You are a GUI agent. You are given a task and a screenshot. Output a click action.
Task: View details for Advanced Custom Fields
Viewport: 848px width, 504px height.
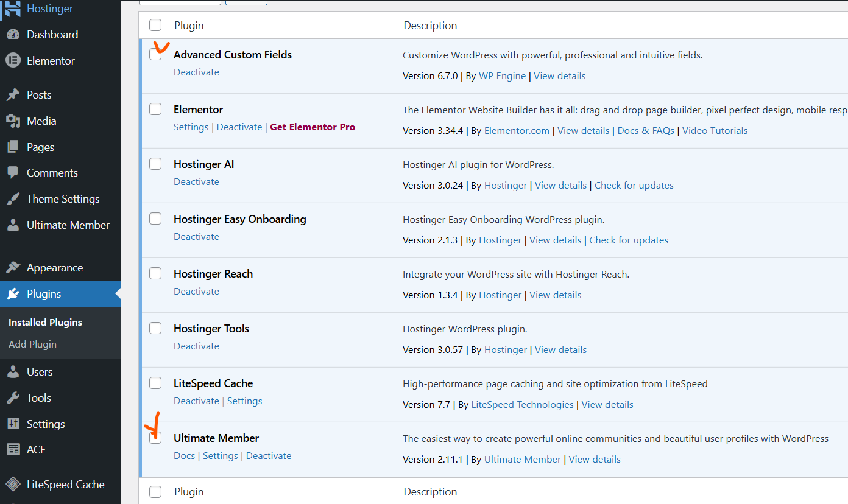[559, 76]
